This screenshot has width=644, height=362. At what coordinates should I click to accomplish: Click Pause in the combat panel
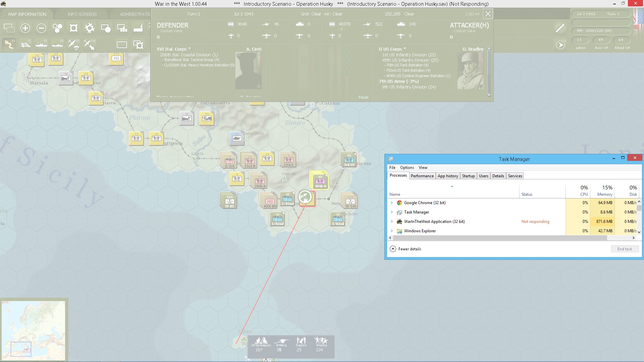[363, 97]
